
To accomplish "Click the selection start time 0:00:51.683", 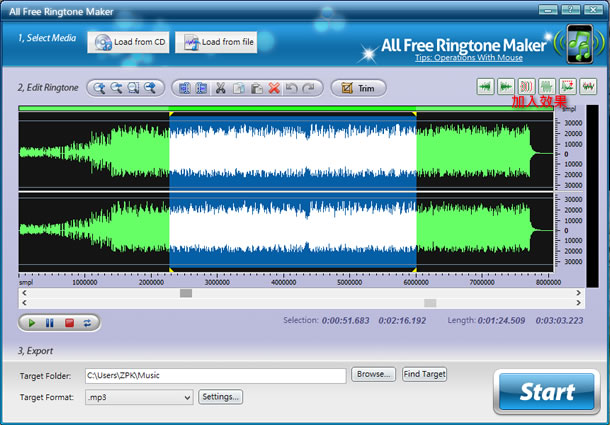I will (x=345, y=321).
